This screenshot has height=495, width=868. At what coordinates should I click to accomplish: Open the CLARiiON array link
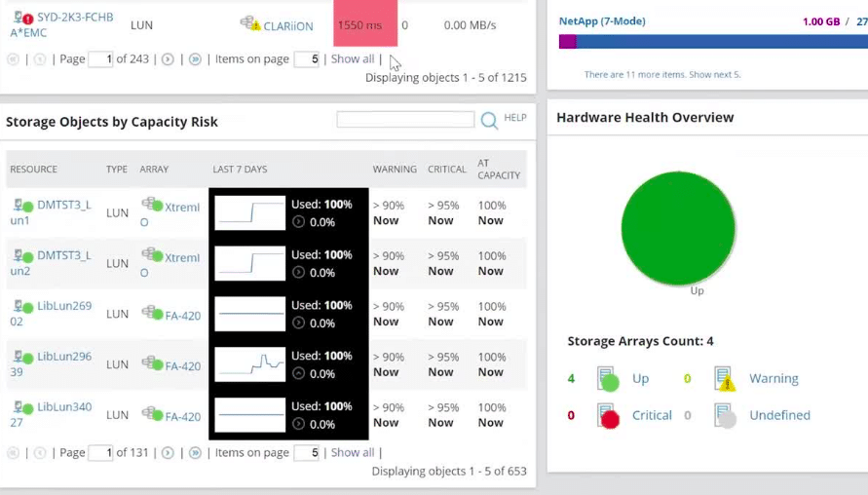287,26
